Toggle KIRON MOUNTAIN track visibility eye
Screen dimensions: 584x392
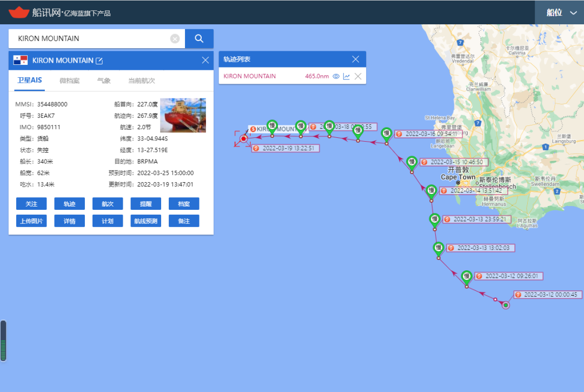(x=336, y=76)
